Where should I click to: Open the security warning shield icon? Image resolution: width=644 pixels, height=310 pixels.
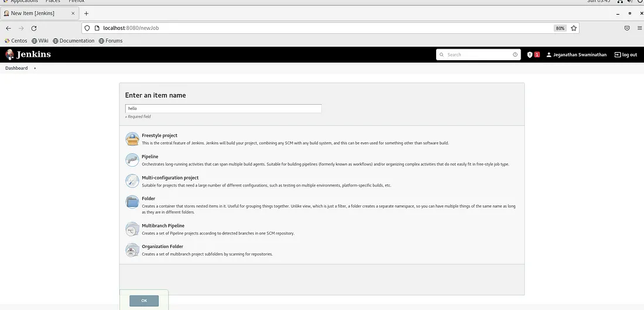(530, 54)
